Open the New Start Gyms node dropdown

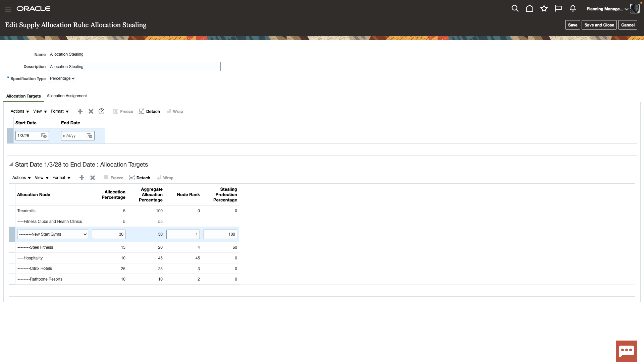[x=53, y=234]
